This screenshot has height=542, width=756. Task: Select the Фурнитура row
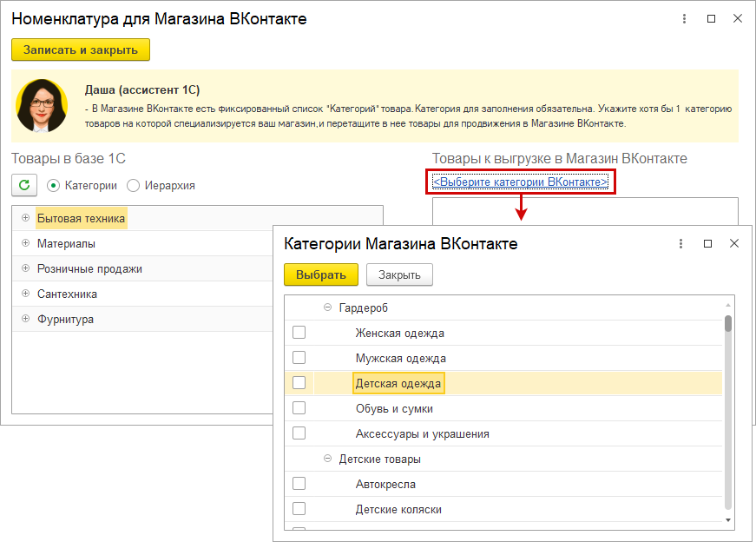142,319
